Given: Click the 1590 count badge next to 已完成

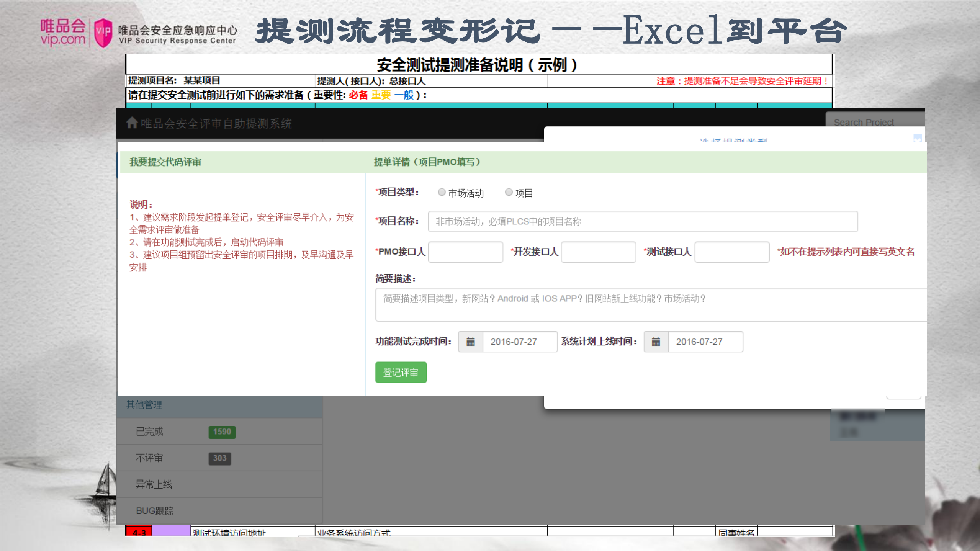Looking at the screenshot, I should (221, 432).
